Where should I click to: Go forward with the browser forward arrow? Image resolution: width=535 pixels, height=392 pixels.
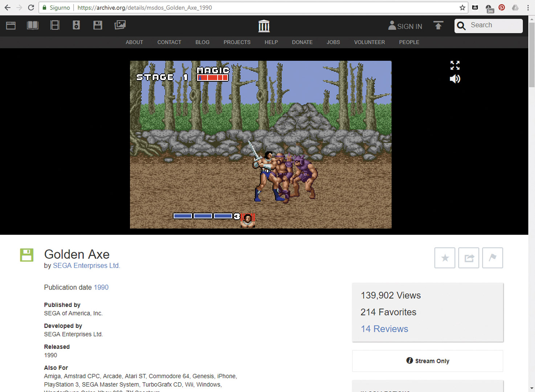19,8
